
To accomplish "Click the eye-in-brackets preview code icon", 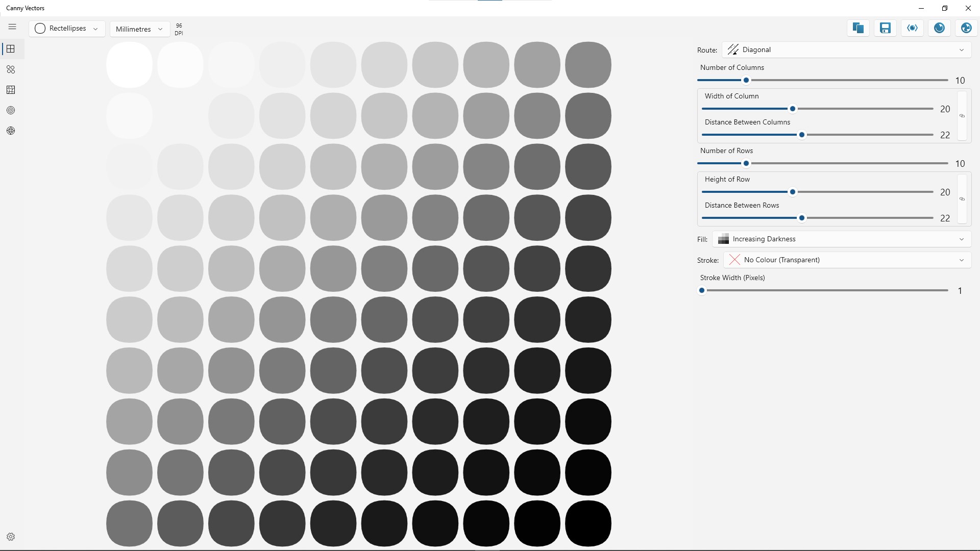I will (912, 28).
